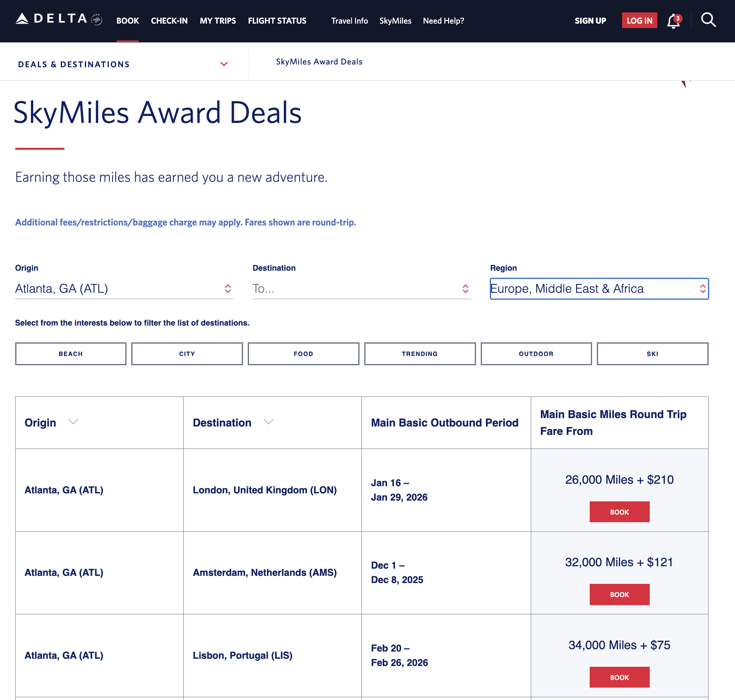Sort table by Origin column chevron

73,422
